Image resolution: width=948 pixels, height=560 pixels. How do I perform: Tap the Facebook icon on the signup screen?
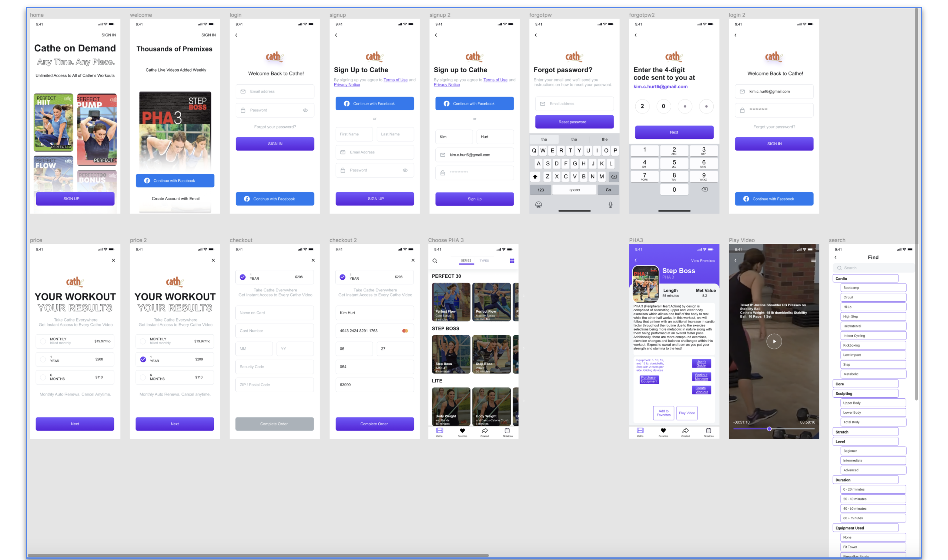tap(346, 103)
